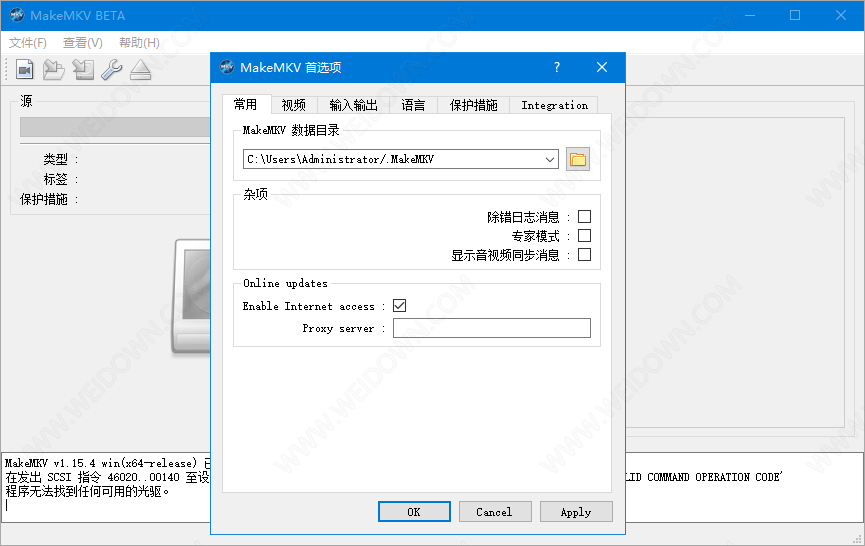Enable the 除错日志消息 checkbox

pyautogui.click(x=584, y=217)
